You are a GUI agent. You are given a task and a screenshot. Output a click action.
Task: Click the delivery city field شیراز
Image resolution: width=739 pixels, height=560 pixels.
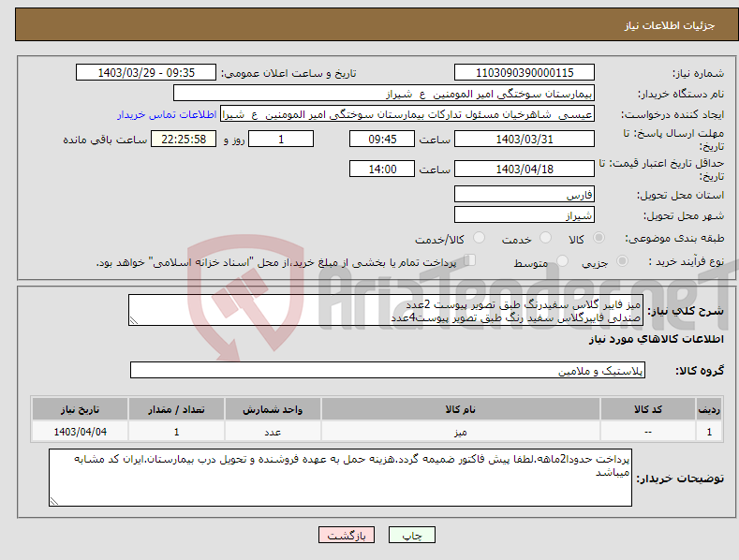pos(525,215)
